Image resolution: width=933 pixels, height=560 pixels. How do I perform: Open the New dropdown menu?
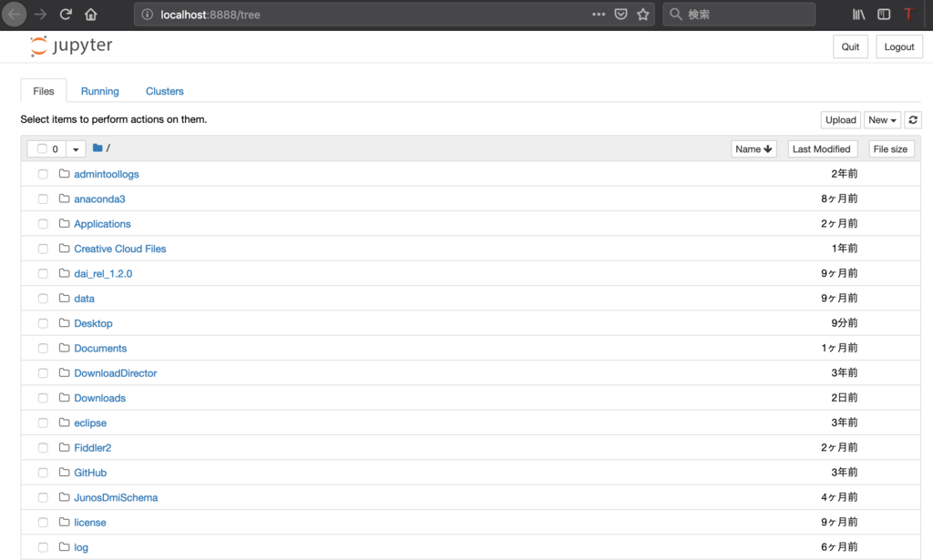[882, 119]
